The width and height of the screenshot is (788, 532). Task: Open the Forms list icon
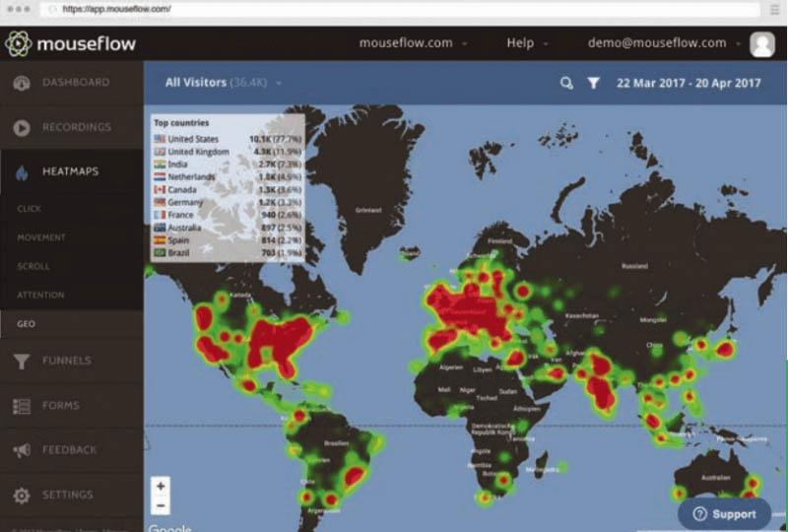[x=22, y=406]
